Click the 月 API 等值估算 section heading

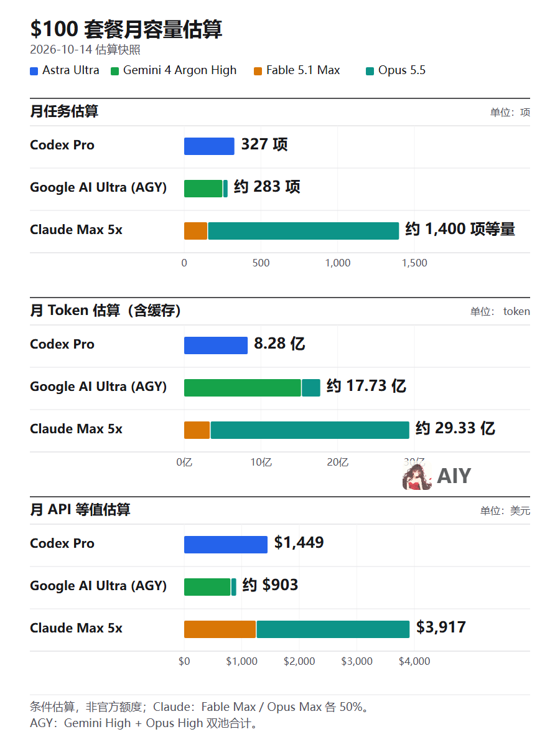click(80, 510)
